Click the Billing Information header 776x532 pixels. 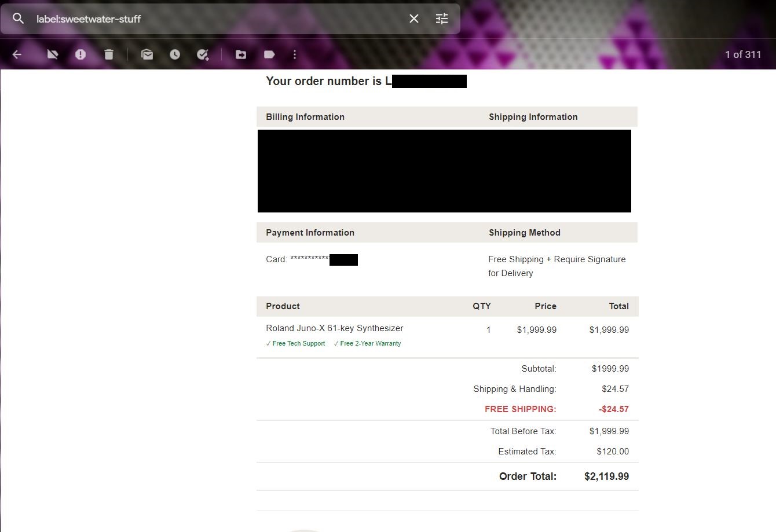click(305, 117)
